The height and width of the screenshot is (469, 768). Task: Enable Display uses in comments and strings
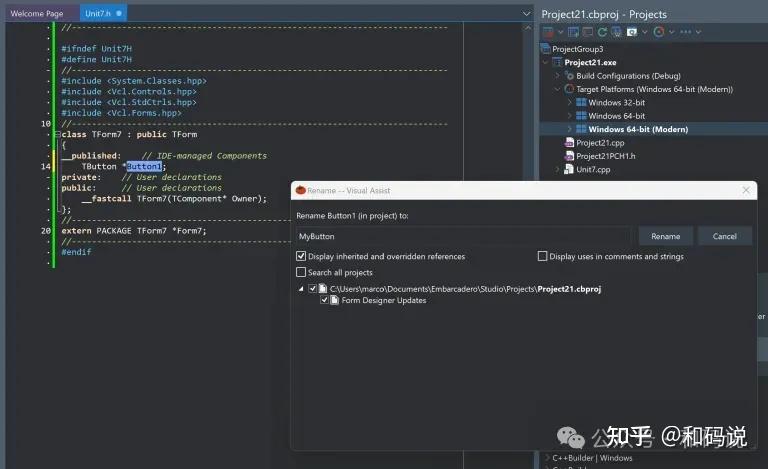(x=542, y=256)
